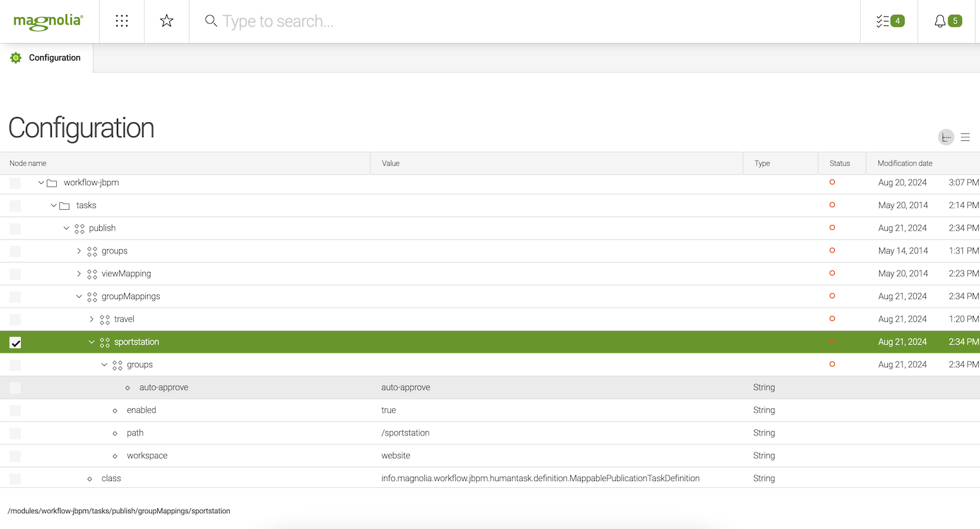
Task: Check the groupMappings row checkbox
Action: (x=15, y=297)
